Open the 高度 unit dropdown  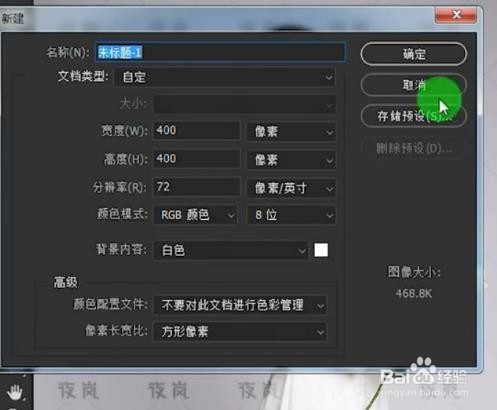coord(291,160)
